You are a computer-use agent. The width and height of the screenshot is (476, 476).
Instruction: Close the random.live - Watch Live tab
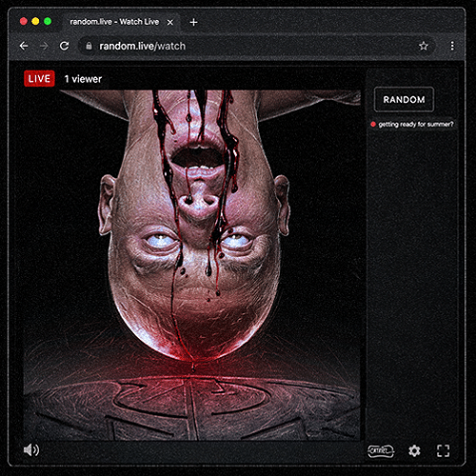point(170,22)
